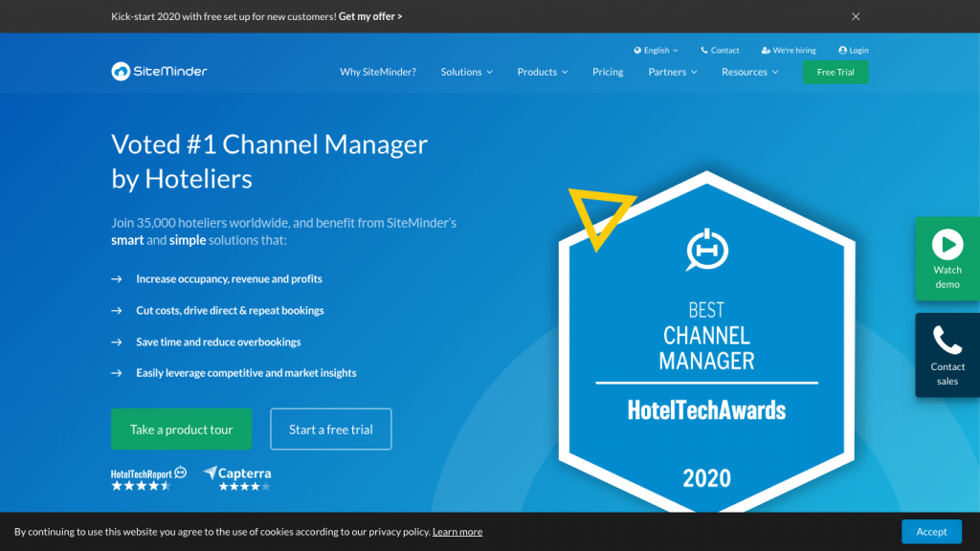The width and height of the screenshot is (980, 551).
Task: Click the phone icon beside Contact
Action: pyautogui.click(x=704, y=51)
